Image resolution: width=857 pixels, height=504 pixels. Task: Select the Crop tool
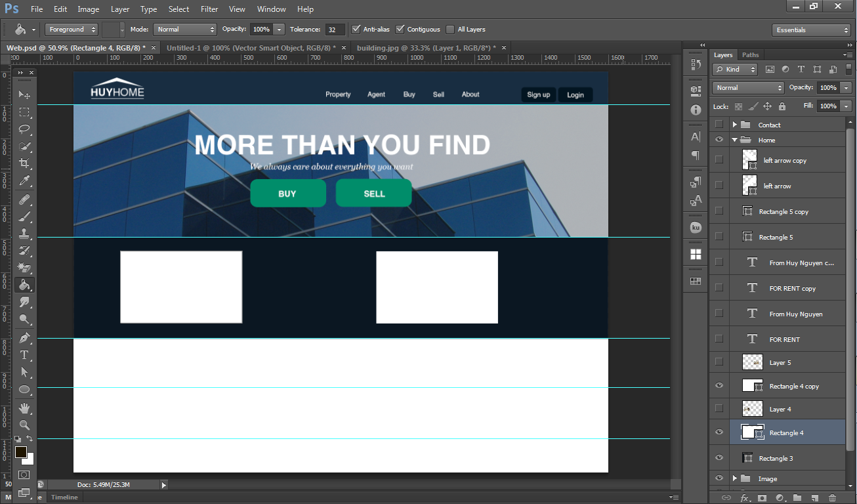point(24,163)
